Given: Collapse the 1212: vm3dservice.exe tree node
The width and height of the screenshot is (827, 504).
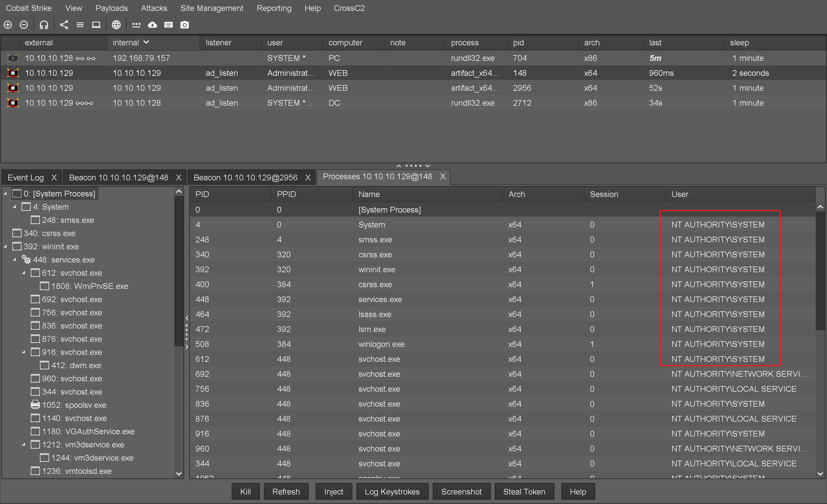Looking at the screenshot, I should click(x=24, y=445).
